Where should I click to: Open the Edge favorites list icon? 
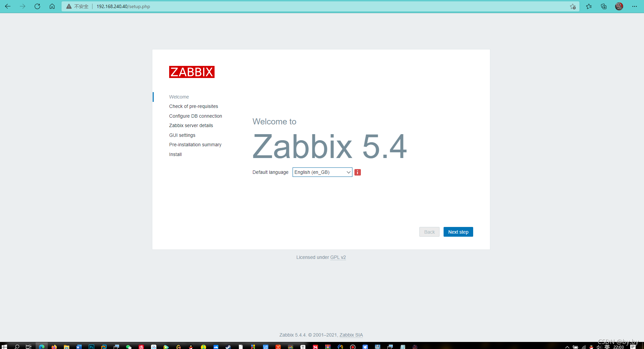[x=589, y=6]
